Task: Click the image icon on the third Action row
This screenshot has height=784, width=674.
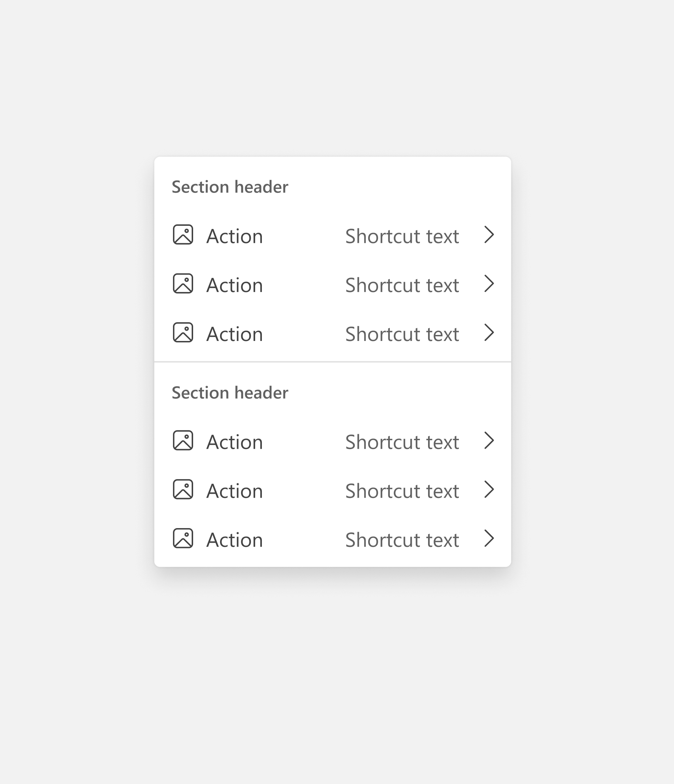Action: click(x=184, y=333)
